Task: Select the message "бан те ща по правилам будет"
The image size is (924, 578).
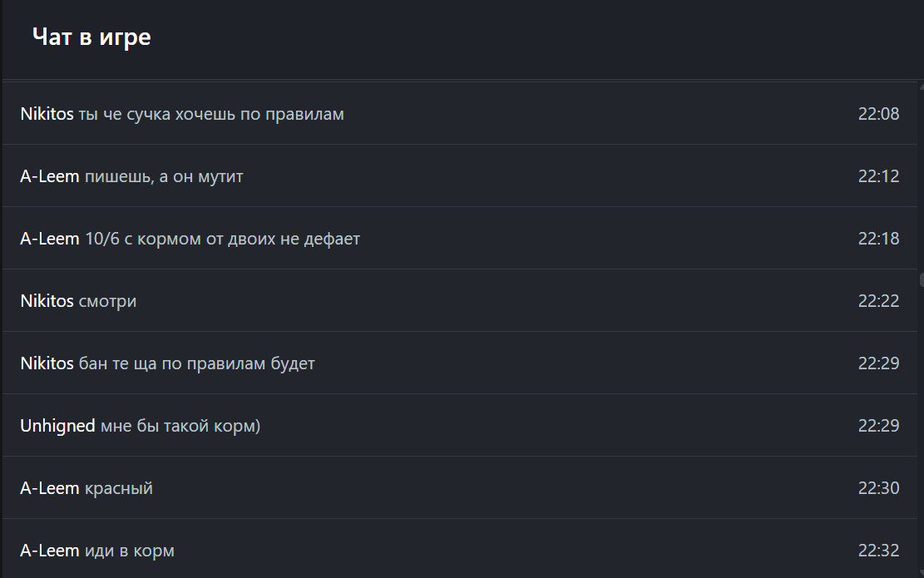Action: point(196,363)
